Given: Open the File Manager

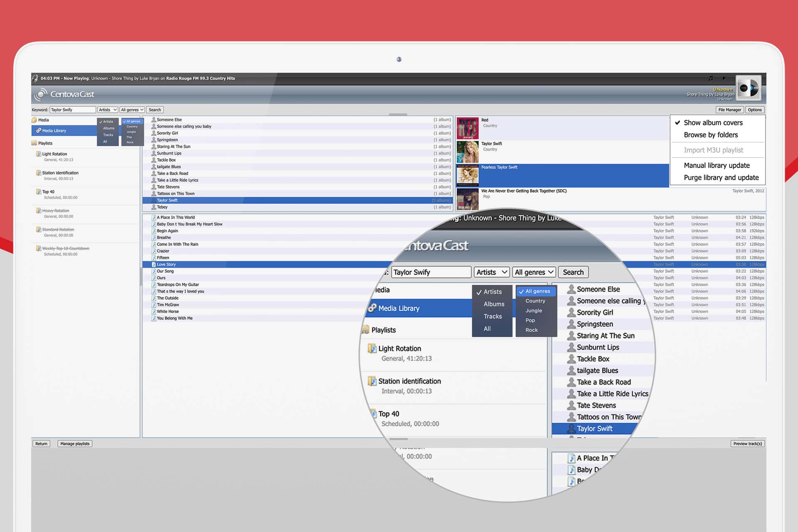Looking at the screenshot, I should point(729,110).
